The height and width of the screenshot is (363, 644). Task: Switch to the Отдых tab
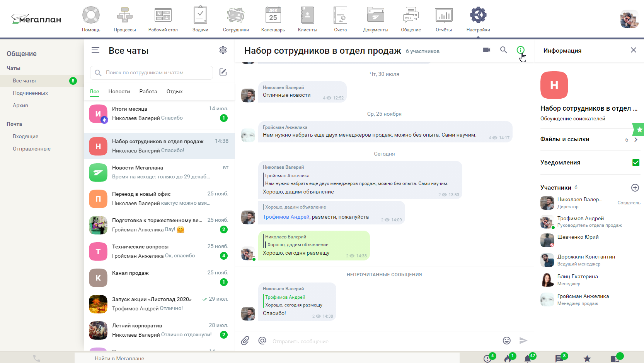pos(174,92)
